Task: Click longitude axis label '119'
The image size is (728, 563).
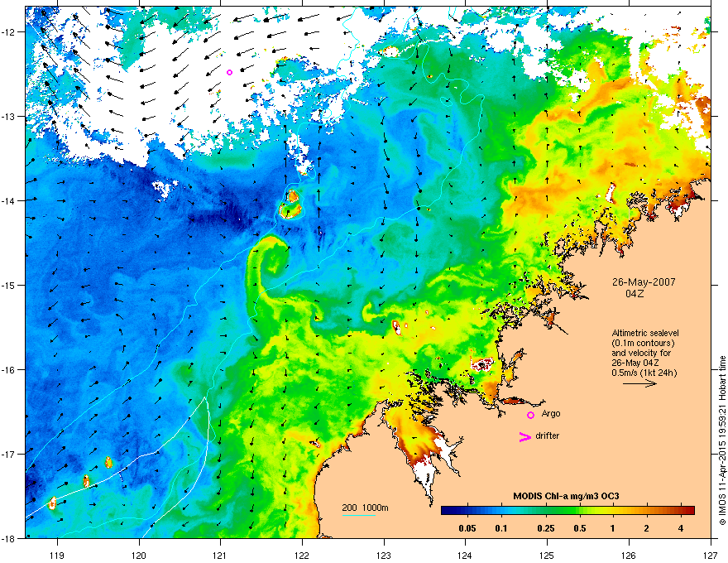Action: tap(57, 555)
